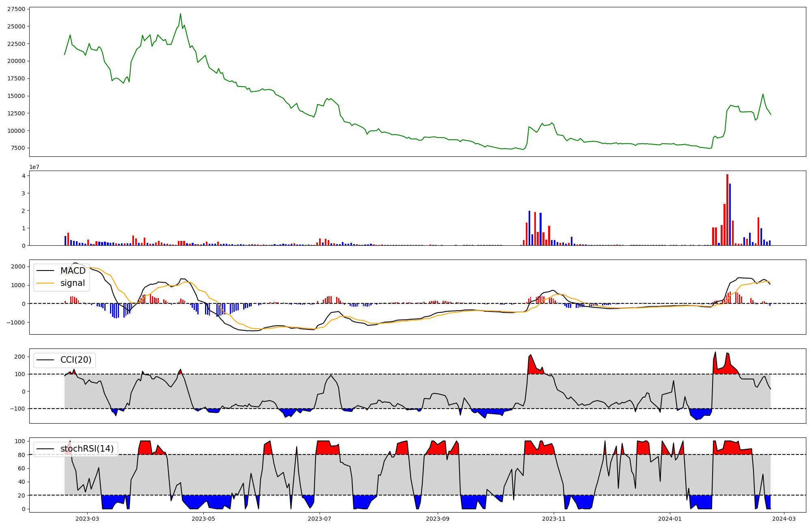The height and width of the screenshot is (528, 812).
Task: Click the stochRSI(14) legend entry
Action: [87, 449]
